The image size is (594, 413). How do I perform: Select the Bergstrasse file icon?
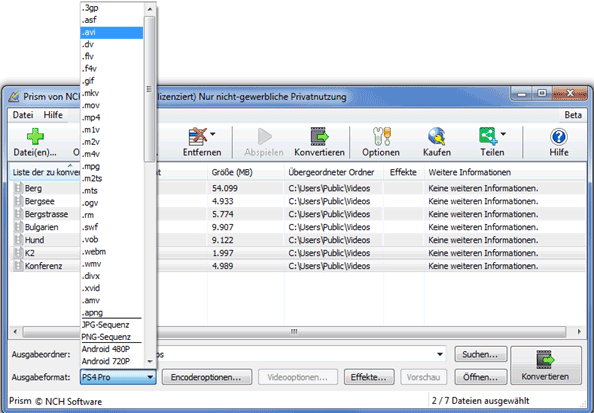pyautogui.click(x=18, y=214)
